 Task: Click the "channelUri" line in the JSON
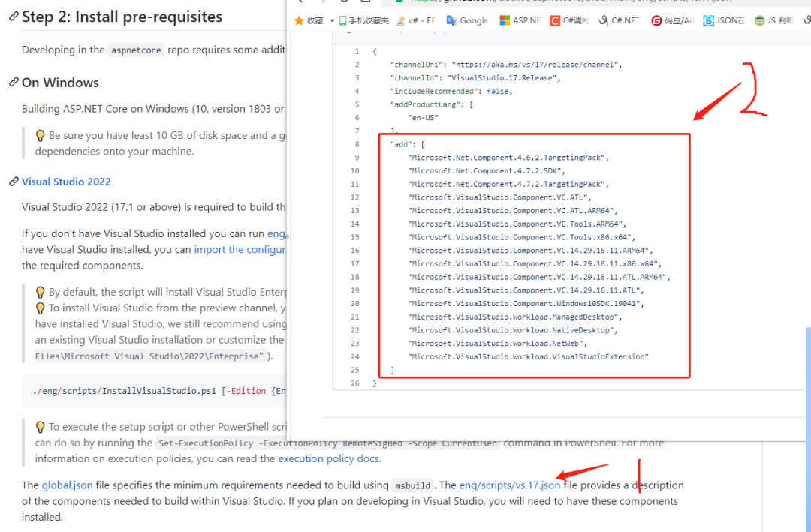pyautogui.click(x=506, y=65)
